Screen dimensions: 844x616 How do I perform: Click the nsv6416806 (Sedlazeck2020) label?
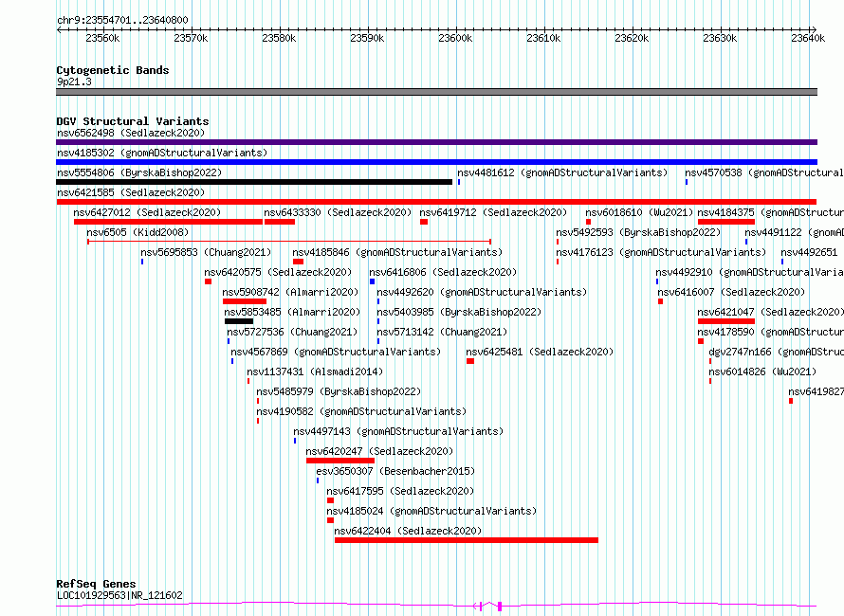443,272
